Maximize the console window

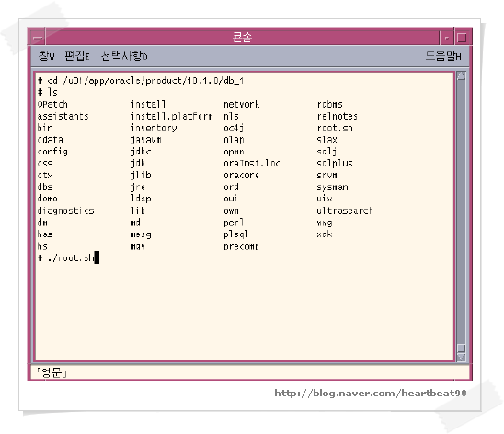tap(463, 38)
